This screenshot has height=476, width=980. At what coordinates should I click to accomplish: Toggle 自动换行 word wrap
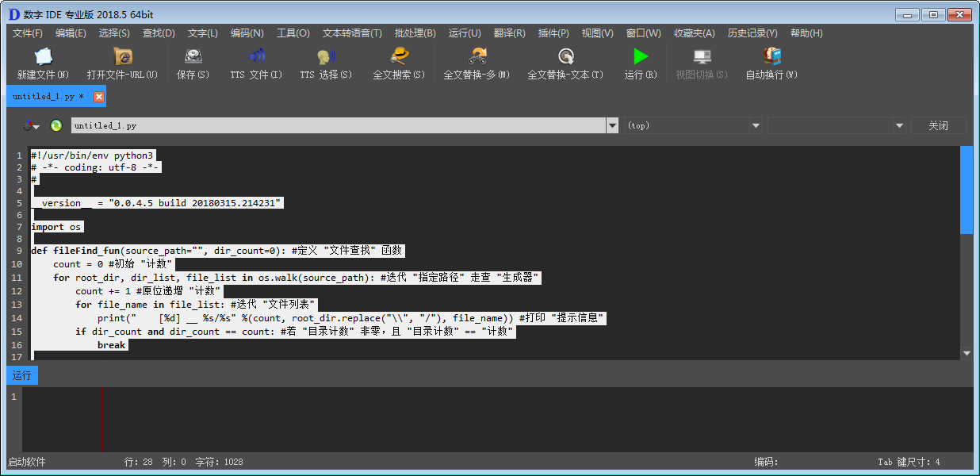770,63
